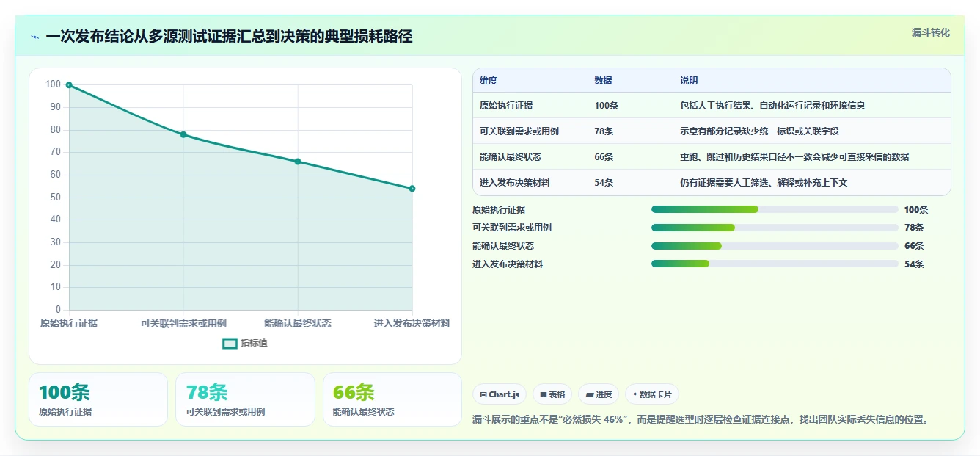
Task: Click x-axis label 原始执行证据 under chart
Action: point(69,323)
